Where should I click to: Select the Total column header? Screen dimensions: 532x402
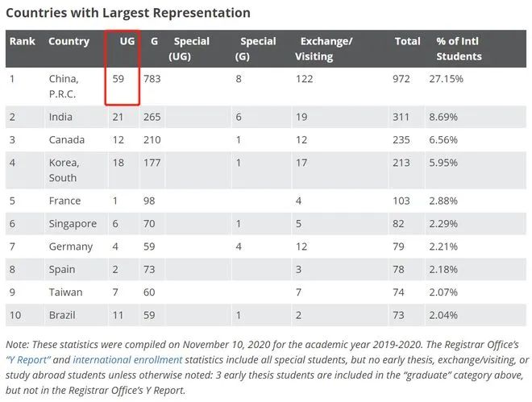(x=406, y=41)
